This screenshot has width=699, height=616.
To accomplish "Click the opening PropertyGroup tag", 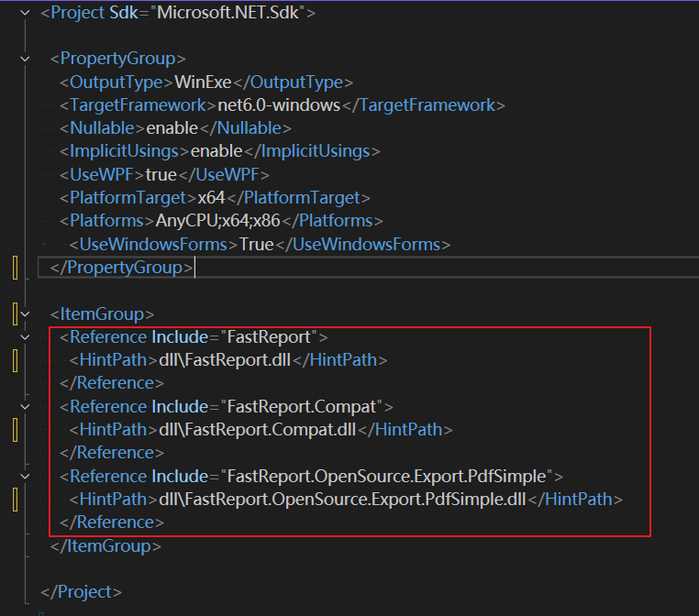I will click(x=117, y=59).
